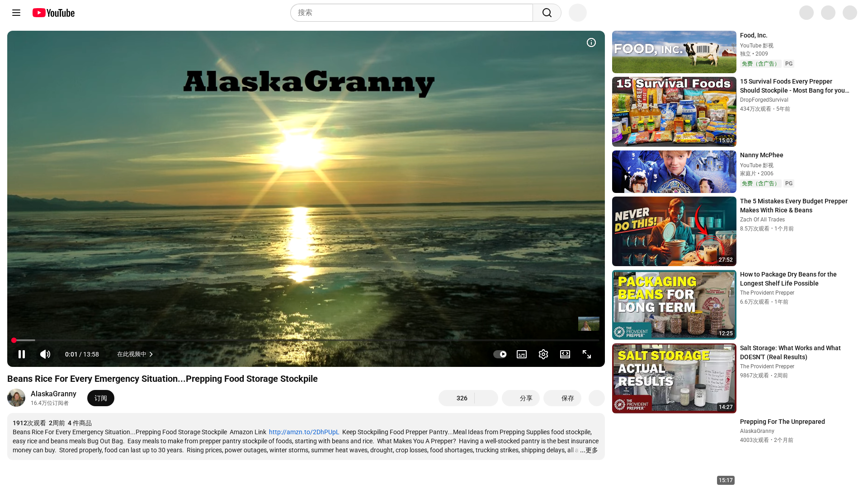The image size is (868, 488).
Task: Click the YouTube home logo
Action: click(x=53, y=13)
